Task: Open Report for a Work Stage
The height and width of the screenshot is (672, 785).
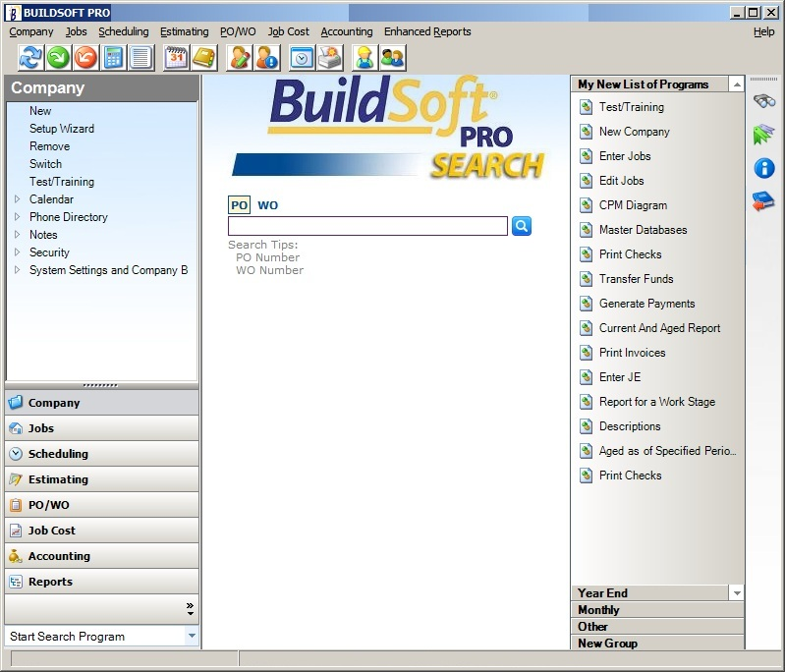Action: point(657,402)
